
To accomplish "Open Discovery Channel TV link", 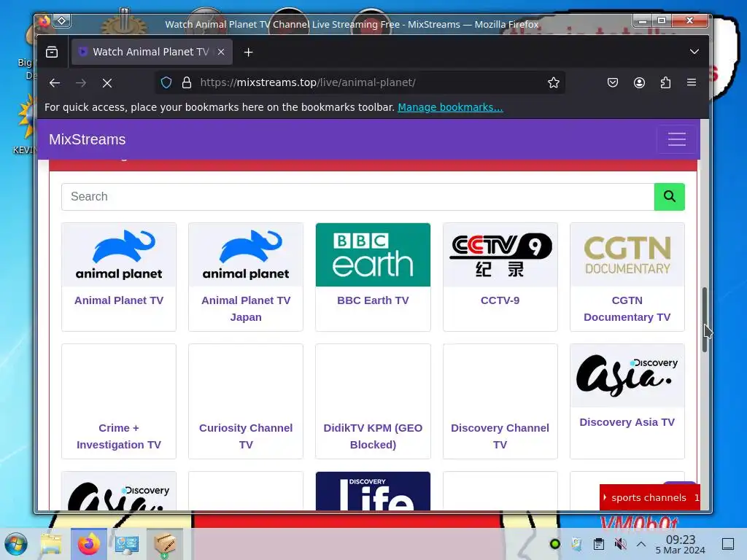I will tap(500, 436).
